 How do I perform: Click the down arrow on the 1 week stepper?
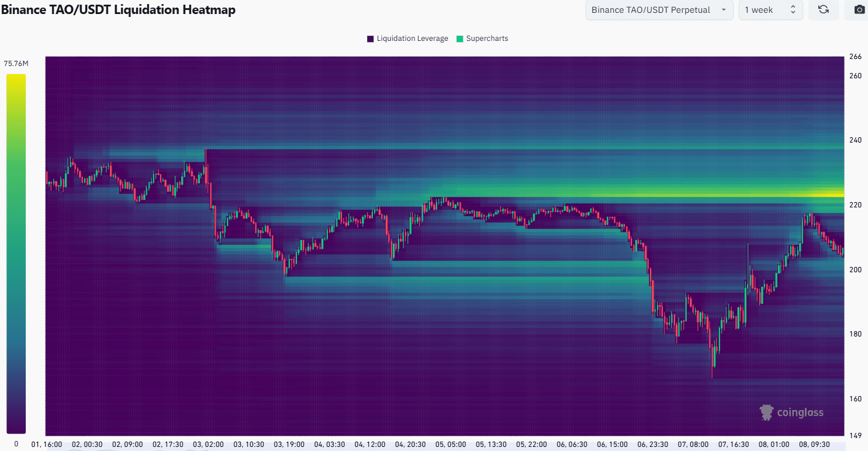click(793, 13)
